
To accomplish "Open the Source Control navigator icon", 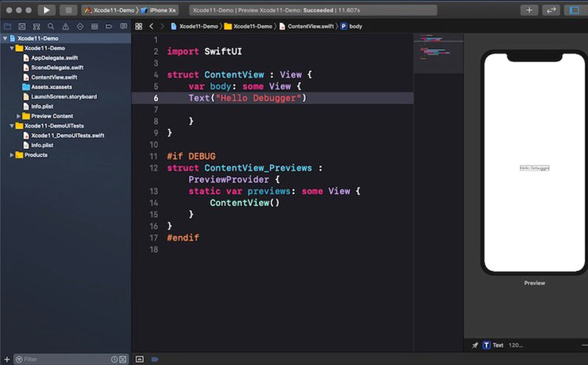I will pyautogui.click(x=22, y=26).
